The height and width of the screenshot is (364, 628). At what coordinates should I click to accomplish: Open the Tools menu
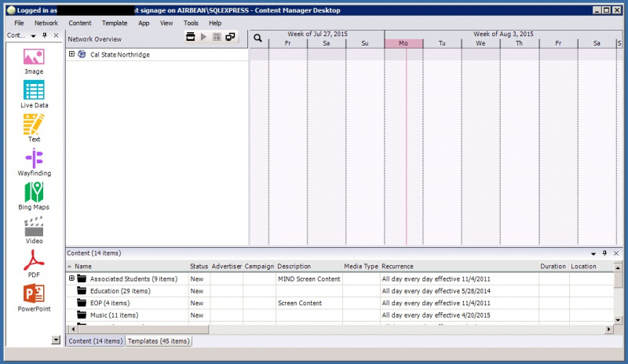click(x=191, y=23)
